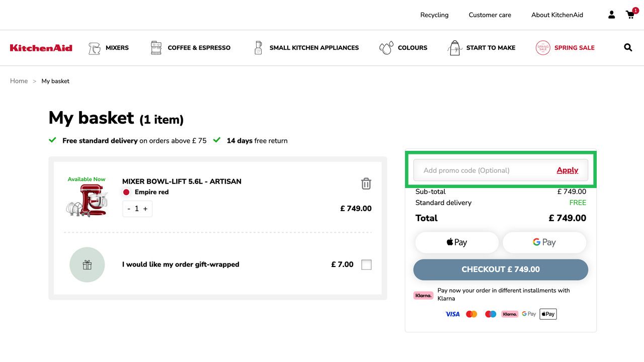Viewport: 644px width, 362px height.
Task: Click the Mastercard payment icon
Action: [471, 314]
